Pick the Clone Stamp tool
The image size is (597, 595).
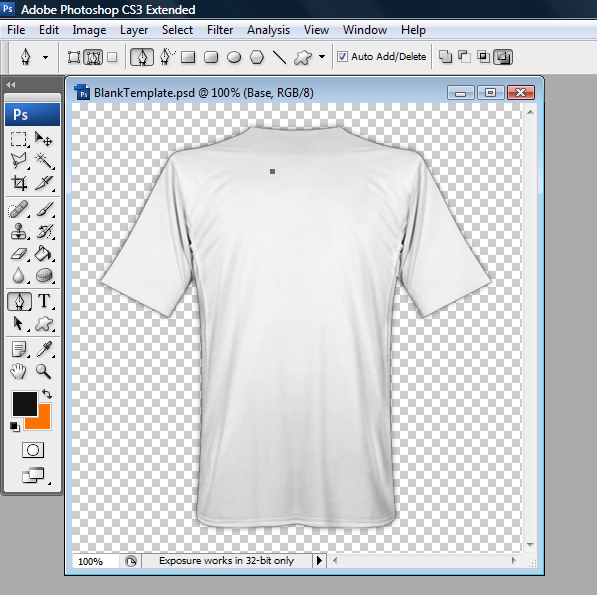coord(19,231)
